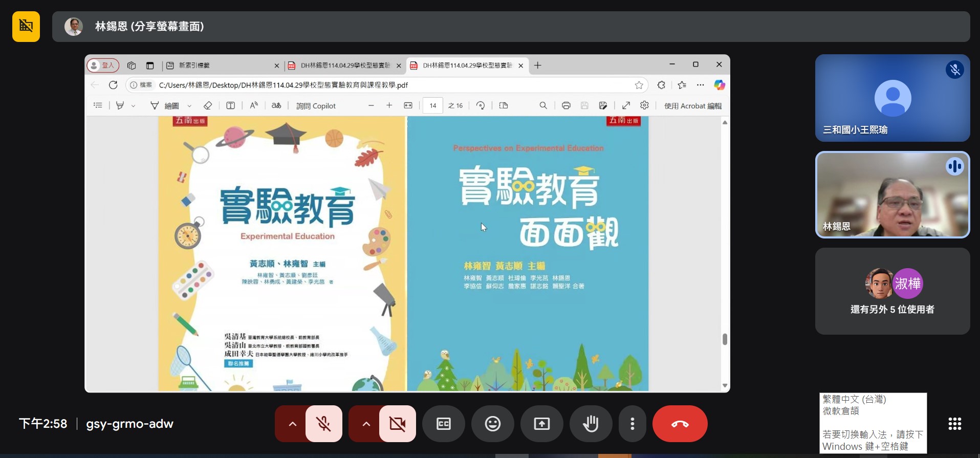Click the PDF vertical scrollbar thumb
Viewport: 980px width, 458px height.
725,339
